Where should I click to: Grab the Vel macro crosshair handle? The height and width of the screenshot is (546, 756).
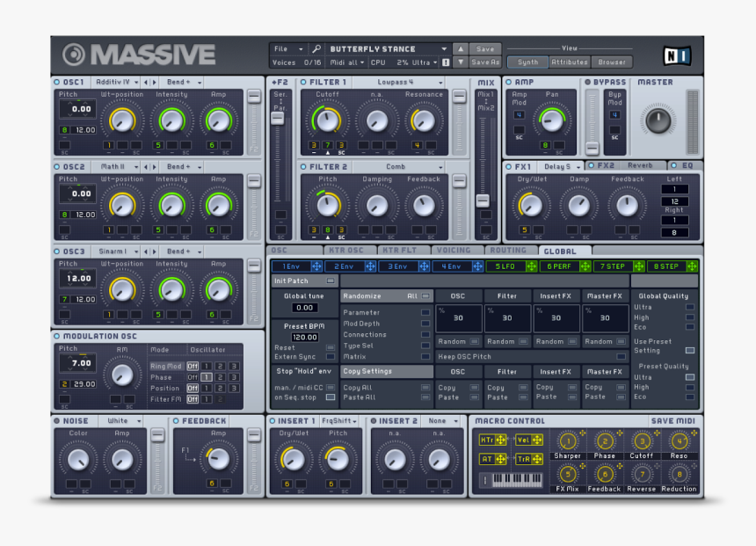pyautogui.click(x=537, y=440)
